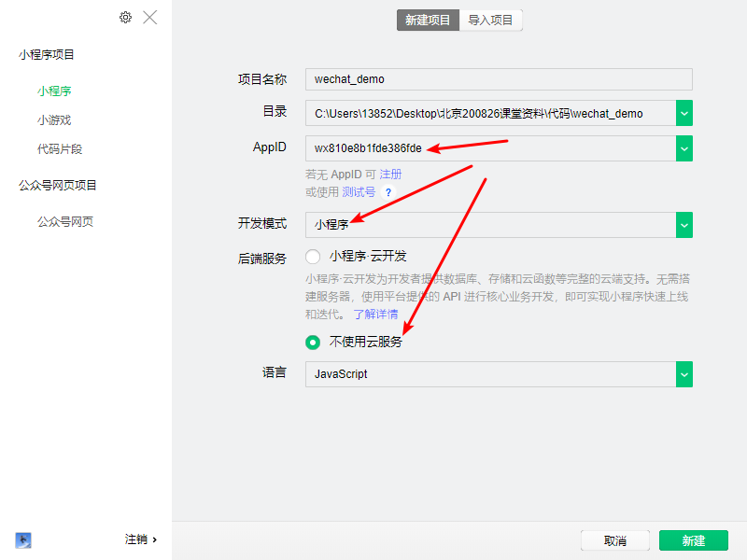Open the AppID dropdown arrow
Screen dimensions: 747x560
click(684, 148)
